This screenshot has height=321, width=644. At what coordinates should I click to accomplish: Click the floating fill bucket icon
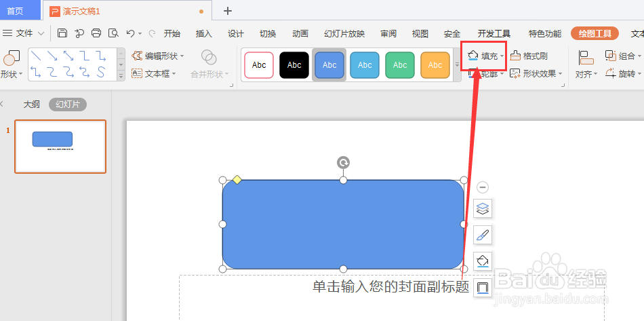click(x=483, y=261)
